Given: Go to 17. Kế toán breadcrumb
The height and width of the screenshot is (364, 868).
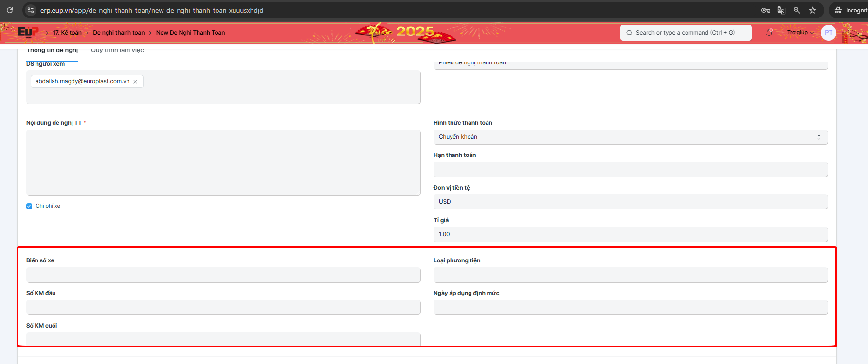Looking at the screenshot, I should tap(67, 33).
